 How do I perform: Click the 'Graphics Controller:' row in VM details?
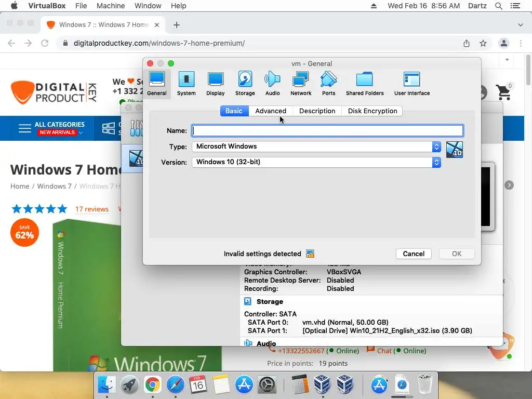[x=303, y=272]
